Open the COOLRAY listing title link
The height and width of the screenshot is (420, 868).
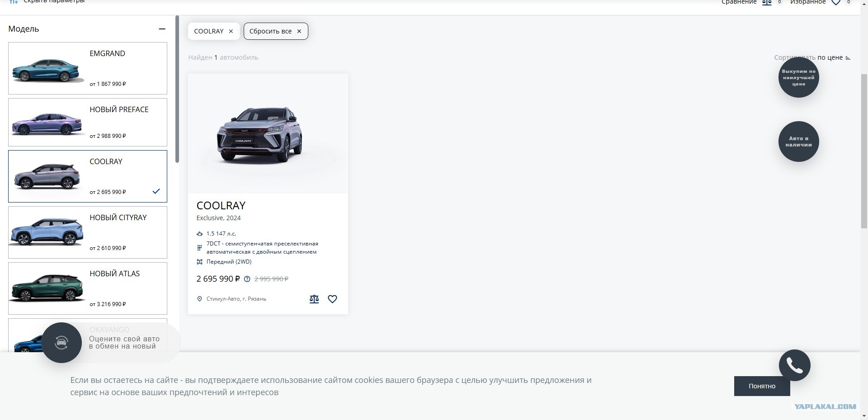tap(221, 206)
